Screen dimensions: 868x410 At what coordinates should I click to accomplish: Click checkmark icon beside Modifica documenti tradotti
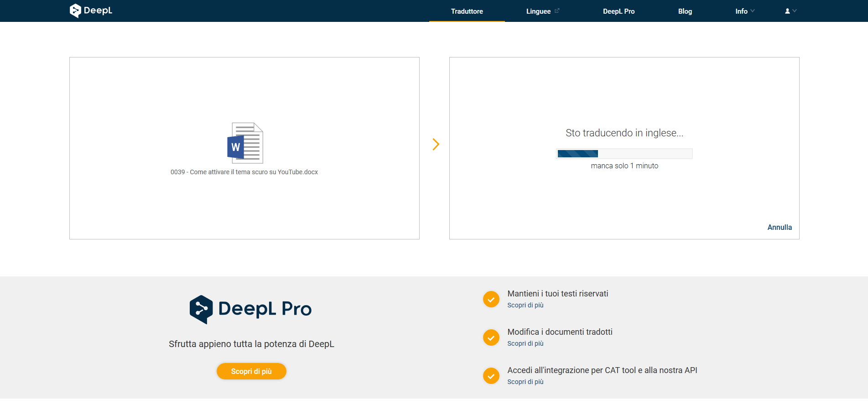pos(491,337)
